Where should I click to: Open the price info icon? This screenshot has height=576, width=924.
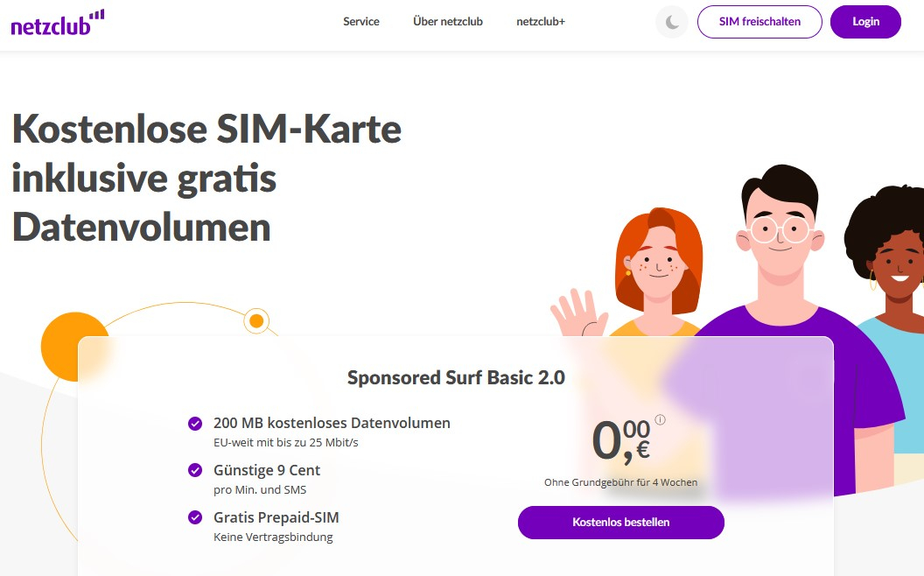[x=660, y=420]
